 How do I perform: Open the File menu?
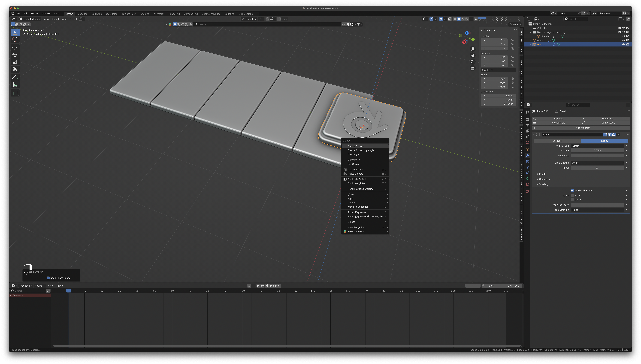click(18, 14)
